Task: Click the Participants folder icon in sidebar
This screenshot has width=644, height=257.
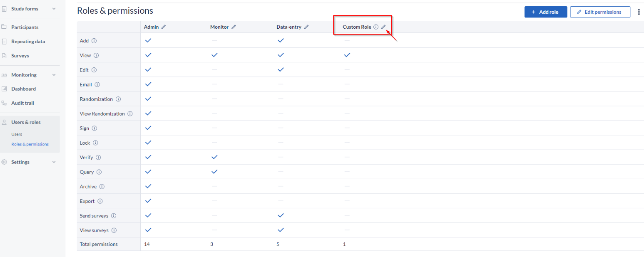Action: pos(4,27)
